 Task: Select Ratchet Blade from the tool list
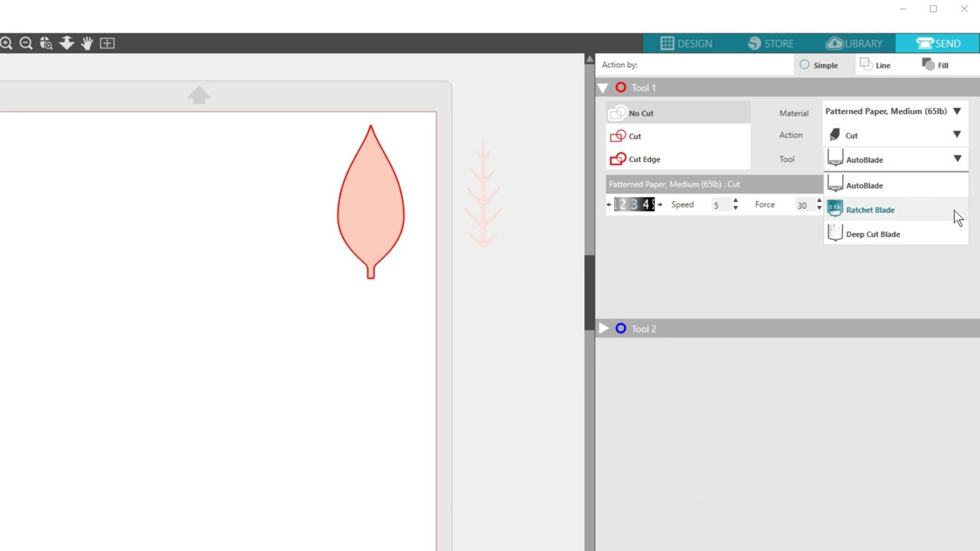pyautogui.click(x=896, y=210)
